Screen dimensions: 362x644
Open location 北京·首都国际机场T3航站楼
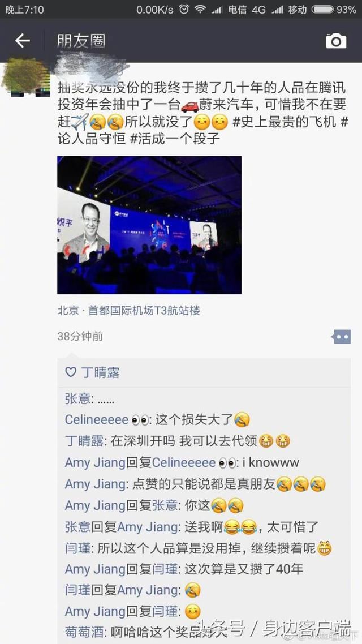tap(129, 311)
